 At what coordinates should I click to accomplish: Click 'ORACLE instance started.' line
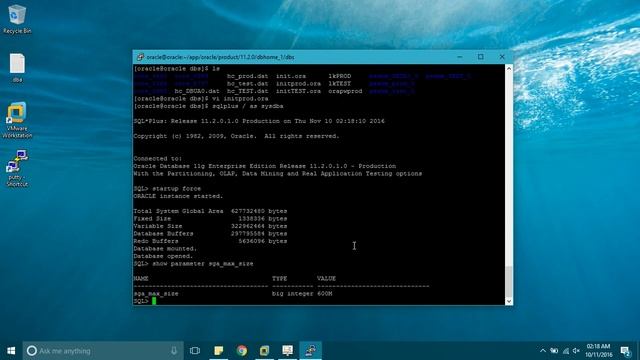click(x=178, y=196)
